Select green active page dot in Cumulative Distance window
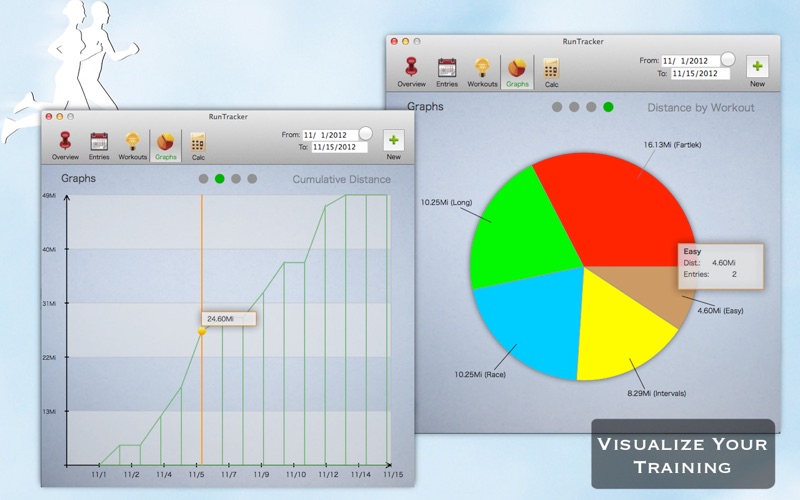The image size is (800, 500). pyautogui.click(x=219, y=179)
